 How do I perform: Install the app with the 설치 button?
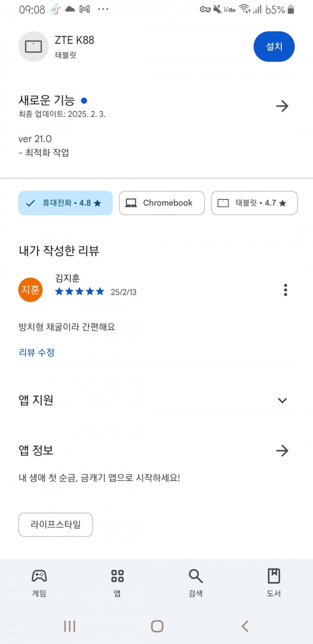(x=274, y=46)
